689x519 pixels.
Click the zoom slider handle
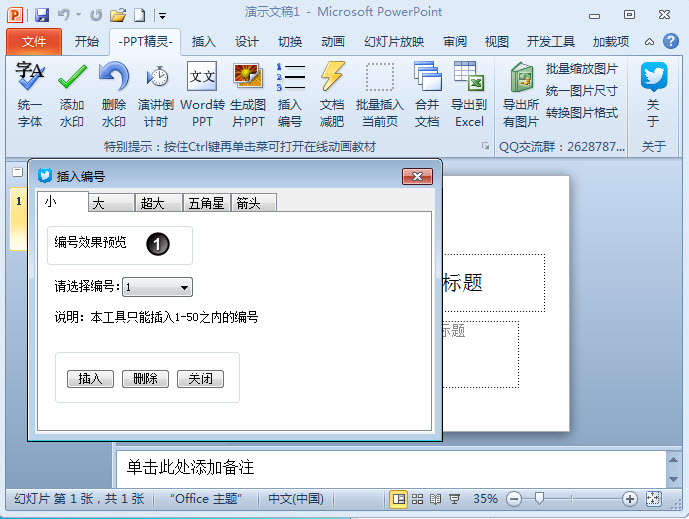pos(539,498)
